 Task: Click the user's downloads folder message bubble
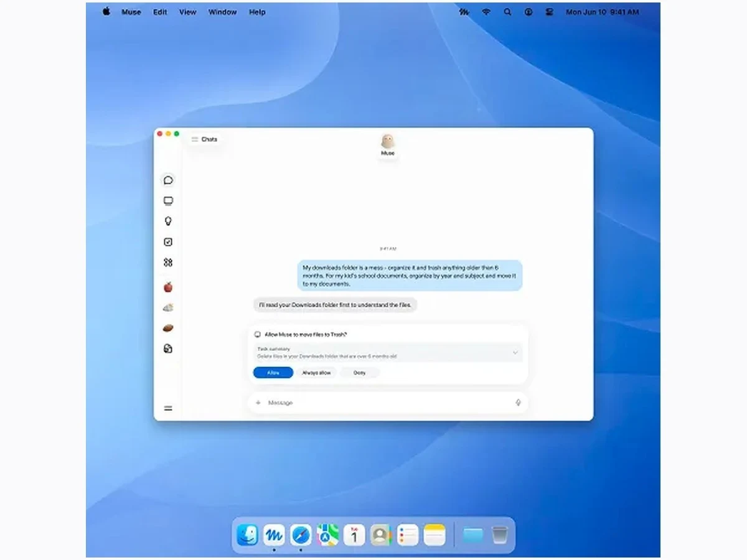pos(410,276)
